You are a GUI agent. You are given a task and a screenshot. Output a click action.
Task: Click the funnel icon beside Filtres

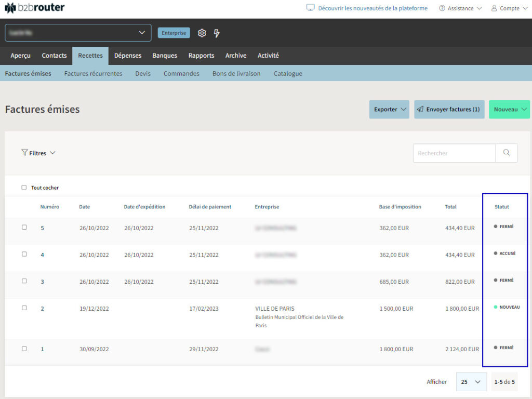click(24, 153)
